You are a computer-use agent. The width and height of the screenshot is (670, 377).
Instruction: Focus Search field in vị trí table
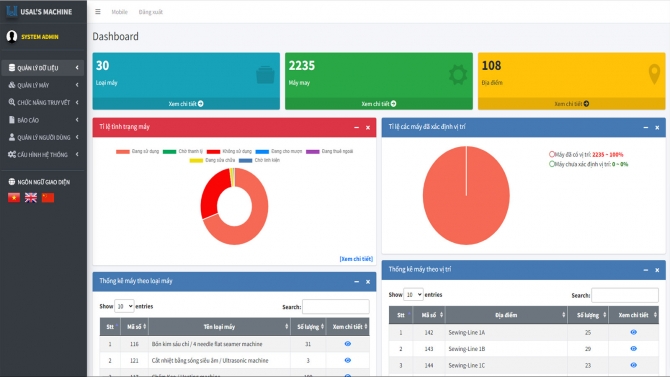point(625,295)
